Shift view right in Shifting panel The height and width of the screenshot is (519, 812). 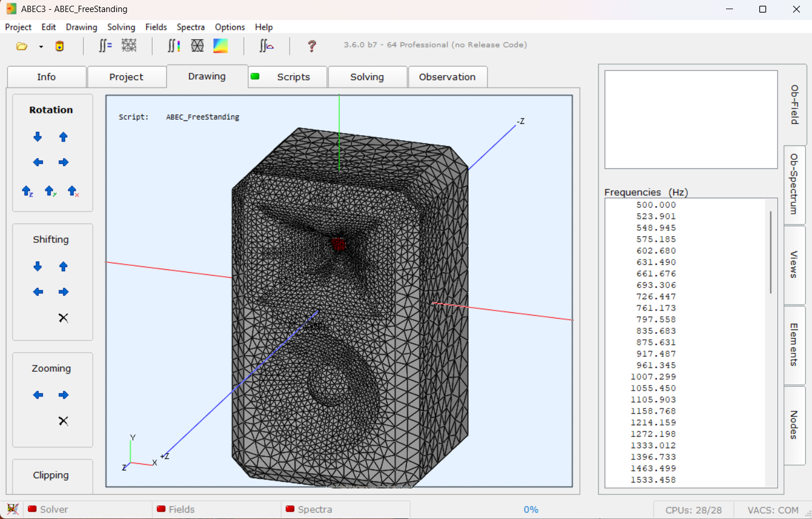click(x=64, y=292)
